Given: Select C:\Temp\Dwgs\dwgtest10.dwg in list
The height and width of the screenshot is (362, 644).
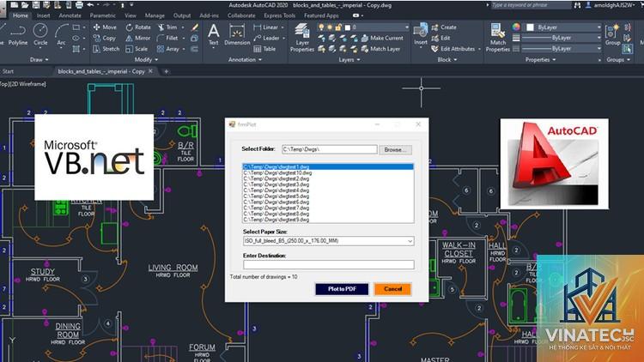Looking at the screenshot, I should (x=328, y=172).
